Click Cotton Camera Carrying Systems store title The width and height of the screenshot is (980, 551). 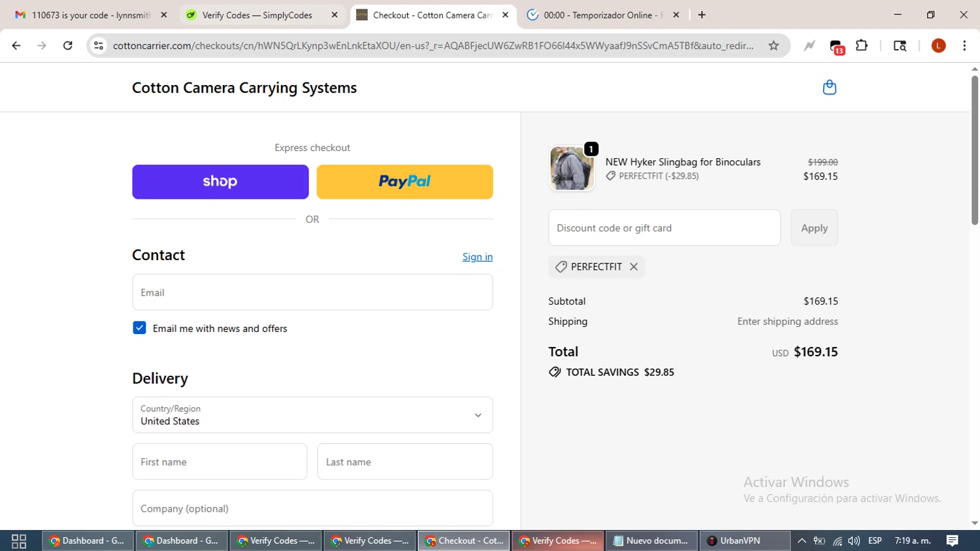tap(244, 88)
